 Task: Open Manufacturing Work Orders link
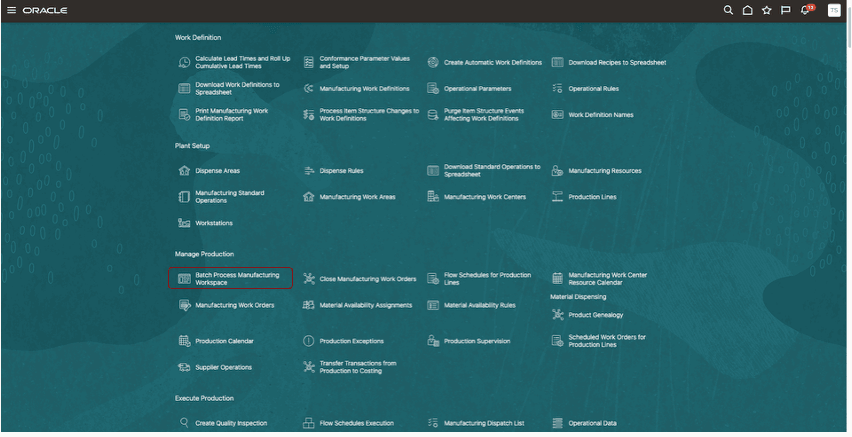coord(234,305)
